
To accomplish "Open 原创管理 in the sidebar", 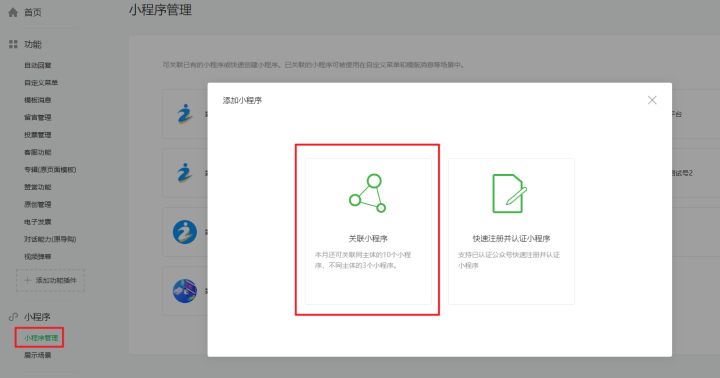I will pos(38,204).
